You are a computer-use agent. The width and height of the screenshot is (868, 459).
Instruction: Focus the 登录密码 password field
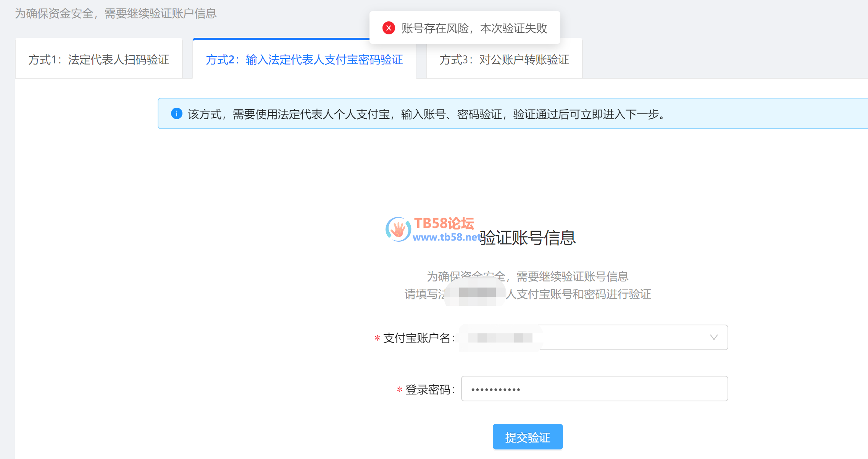coord(594,389)
